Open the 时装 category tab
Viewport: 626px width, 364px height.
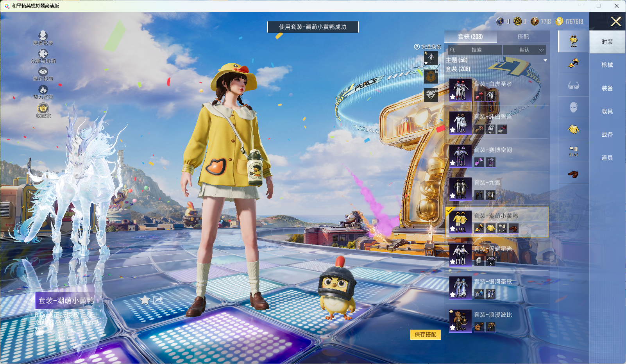607,42
